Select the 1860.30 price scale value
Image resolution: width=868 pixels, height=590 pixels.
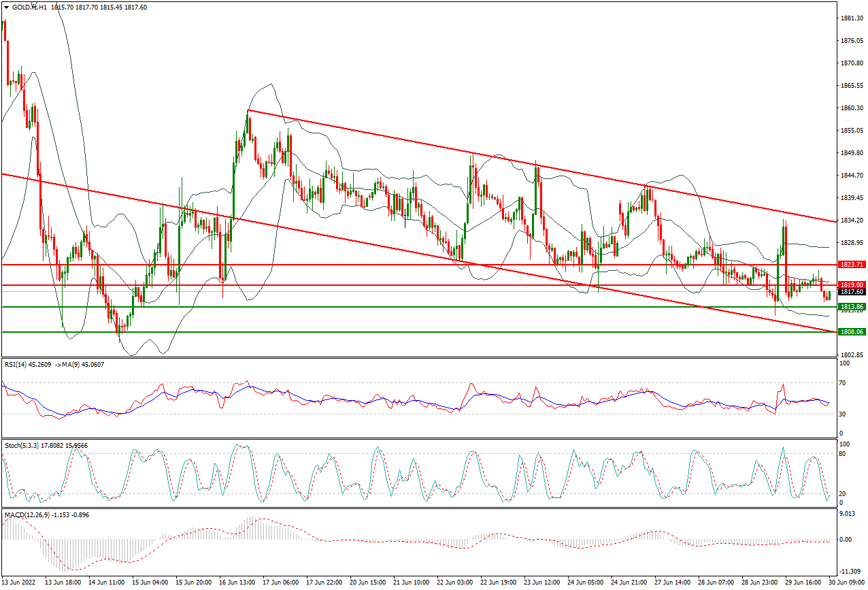click(852, 108)
